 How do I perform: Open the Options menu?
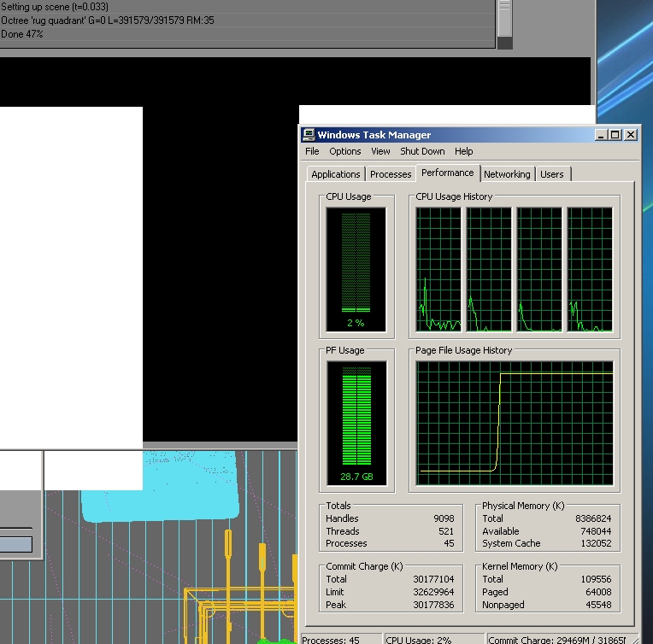[345, 151]
